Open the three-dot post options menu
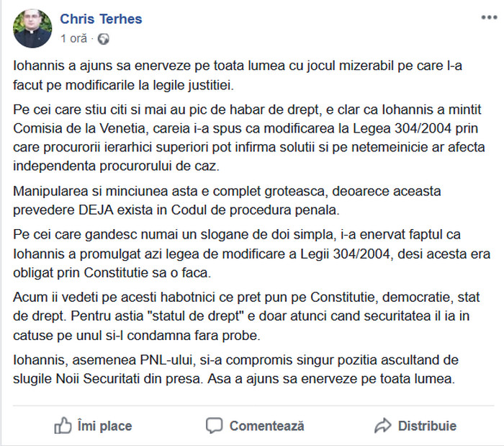504x446 pixels. (489, 17)
